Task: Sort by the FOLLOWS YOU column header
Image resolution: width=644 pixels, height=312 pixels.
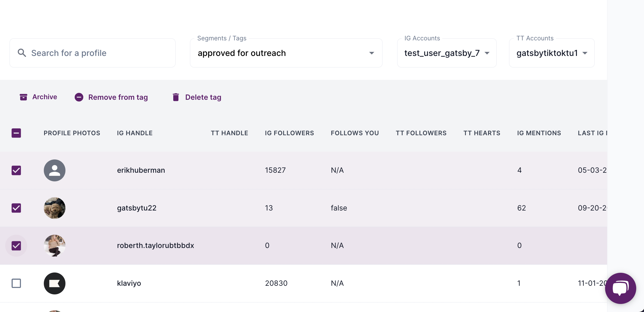Action: 355,133
